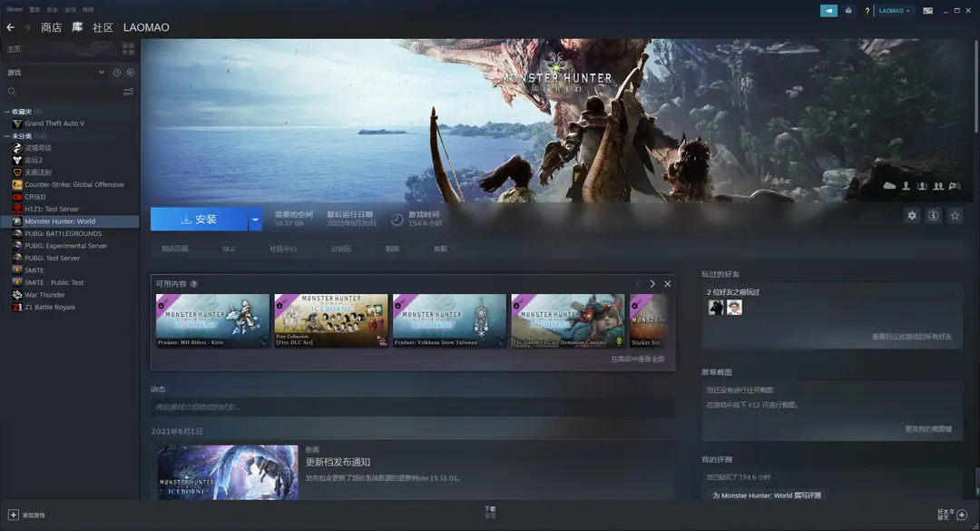Show next available content items
The height and width of the screenshot is (531, 980).
(652, 284)
